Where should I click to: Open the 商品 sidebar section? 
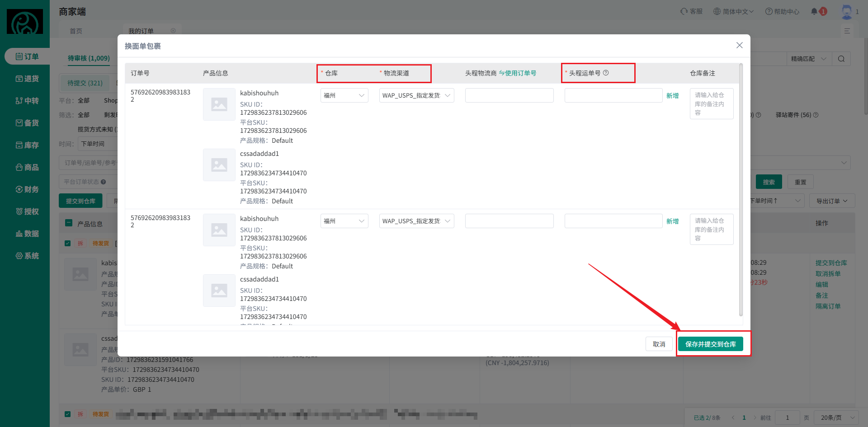pos(27,167)
